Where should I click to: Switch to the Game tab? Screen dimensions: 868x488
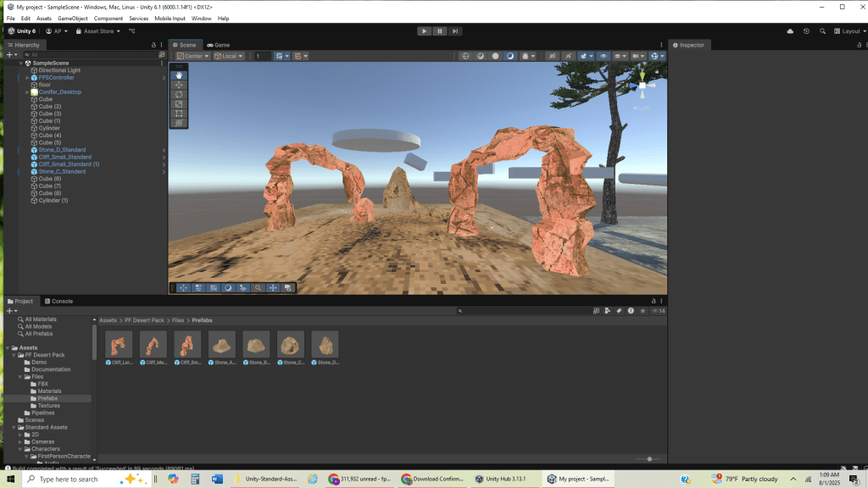(218, 45)
